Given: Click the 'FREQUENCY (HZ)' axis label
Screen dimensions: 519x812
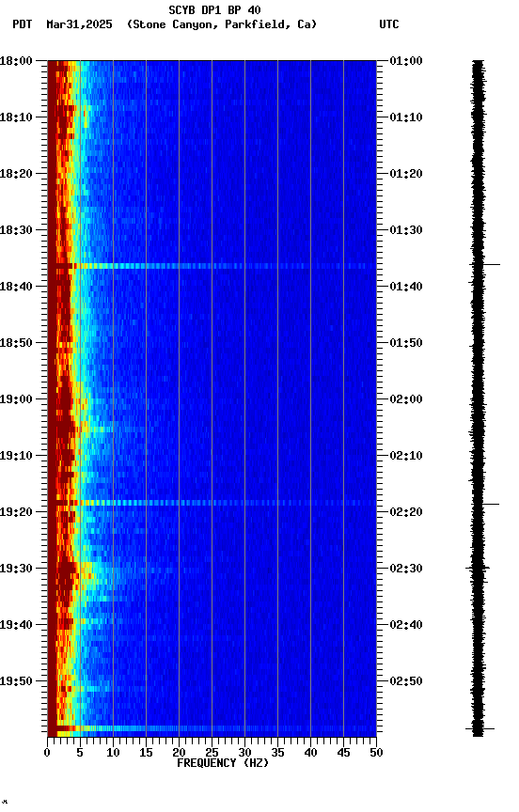Looking at the screenshot, I should 223,763.
